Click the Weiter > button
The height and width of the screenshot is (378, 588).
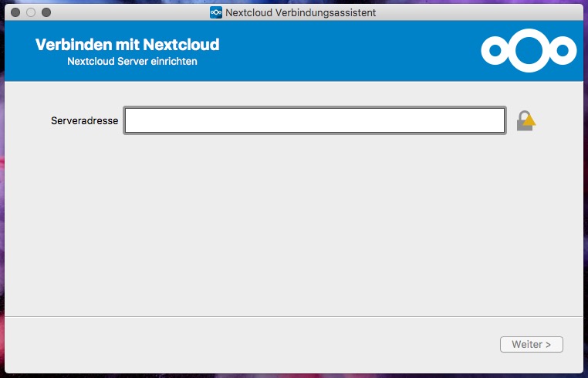(x=532, y=344)
